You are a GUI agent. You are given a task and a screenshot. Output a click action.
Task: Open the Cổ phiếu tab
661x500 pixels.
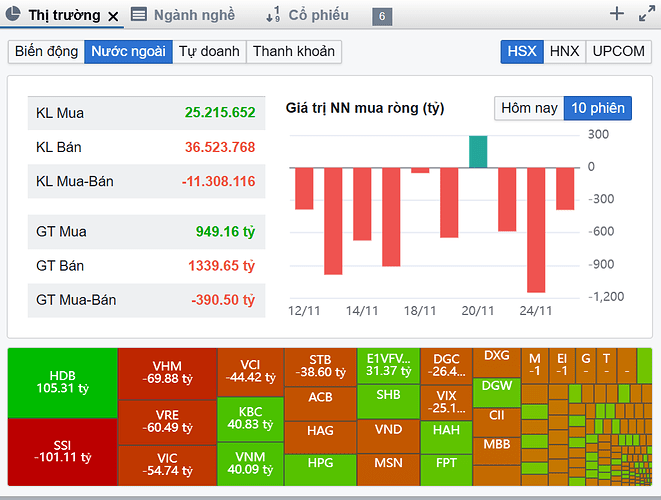point(318,15)
